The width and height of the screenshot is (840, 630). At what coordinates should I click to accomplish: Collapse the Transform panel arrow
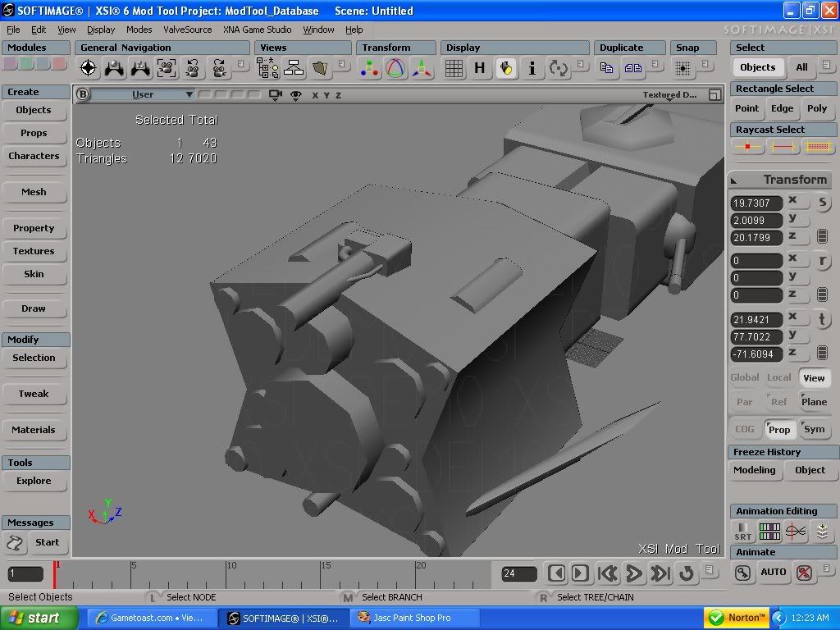point(734,180)
